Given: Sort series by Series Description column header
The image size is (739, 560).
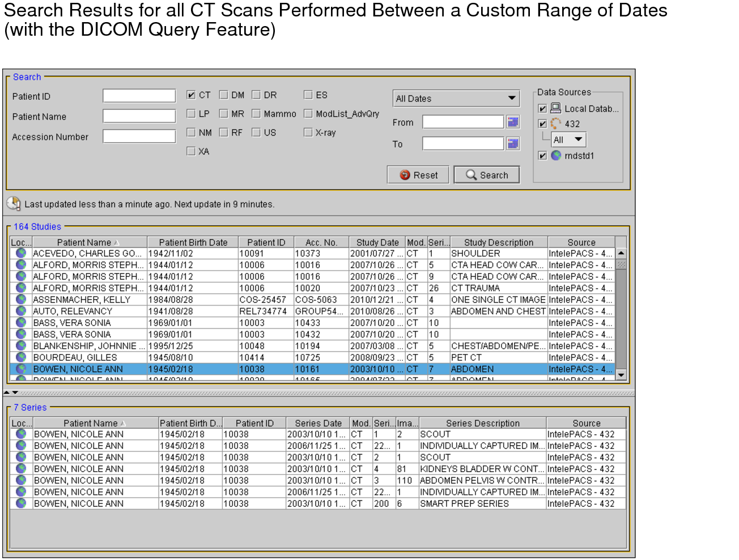Looking at the screenshot, I should [482, 423].
